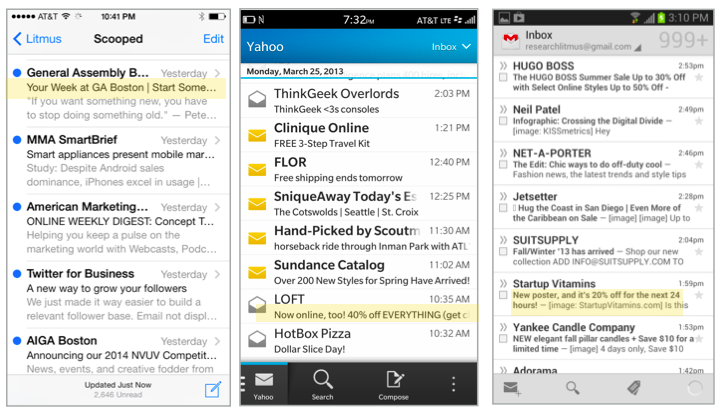Tap the Monday, March 25, 2013 date header

tap(295, 71)
